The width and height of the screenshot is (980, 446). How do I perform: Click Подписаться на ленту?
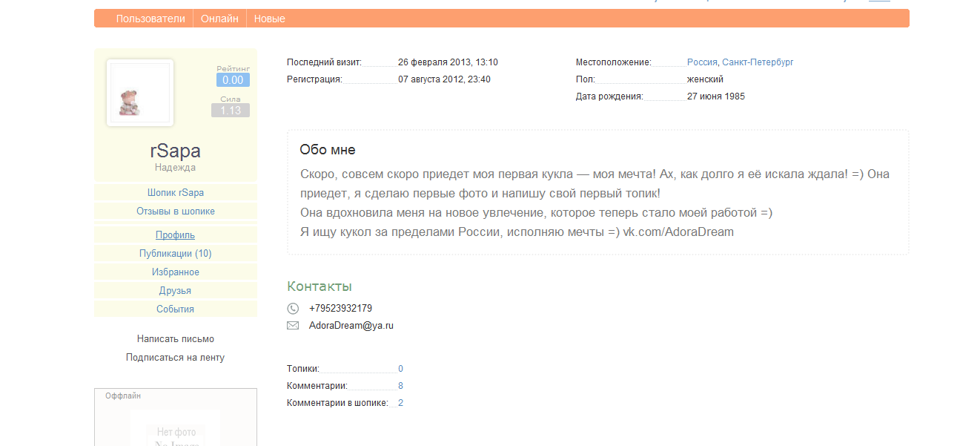click(x=176, y=358)
